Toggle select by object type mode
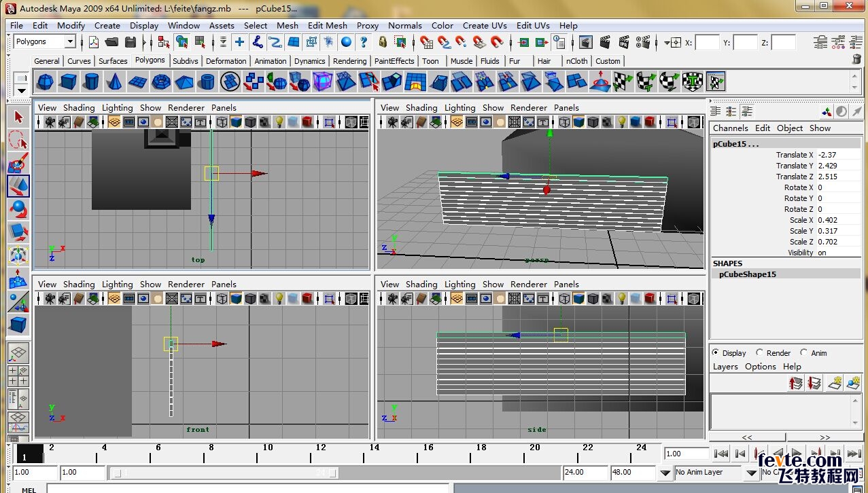 tap(181, 42)
